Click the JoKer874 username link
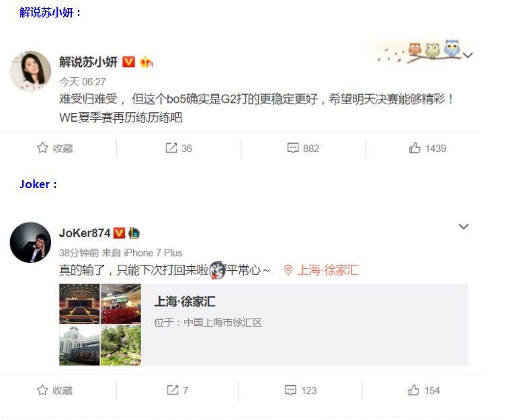This screenshot has width=510, height=420. point(85,233)
